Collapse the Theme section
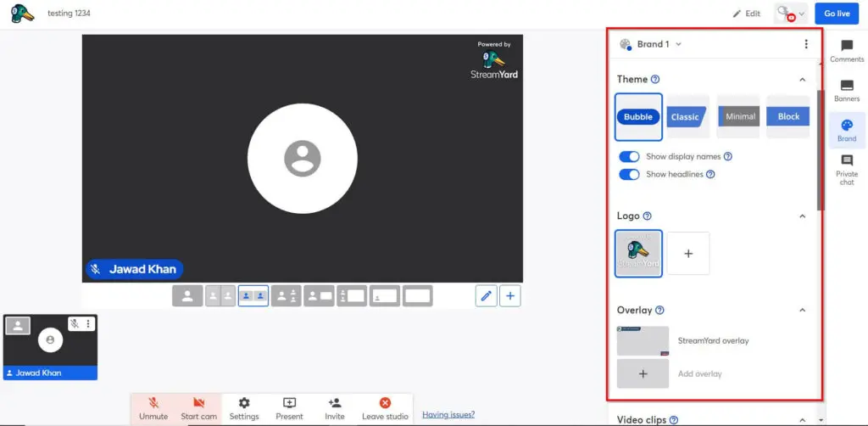868x426 pixels. pyautogui.click(x=802, y=80)
